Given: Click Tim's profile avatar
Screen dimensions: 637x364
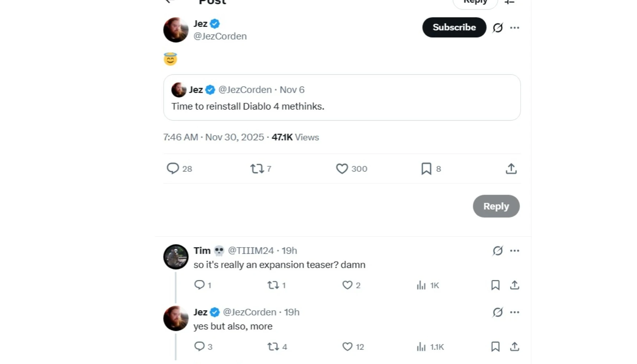Looking at the screenshot, I should tap(176, 257).
